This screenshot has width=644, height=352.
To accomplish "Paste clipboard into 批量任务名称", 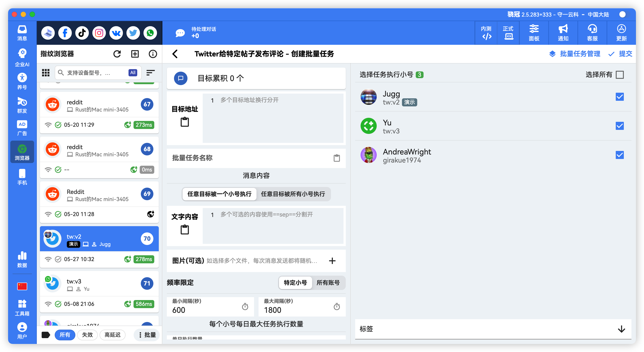I will [337, 158].
